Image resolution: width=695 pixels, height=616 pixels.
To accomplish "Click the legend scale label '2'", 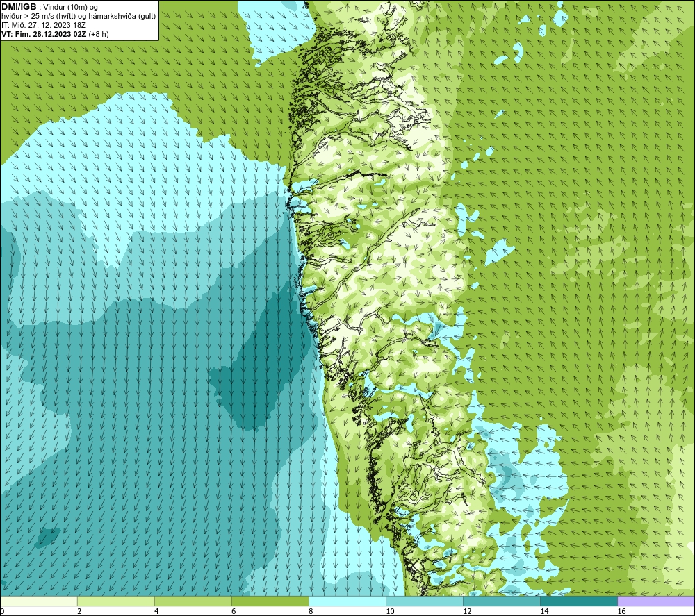I will click(x=79, y=611).
